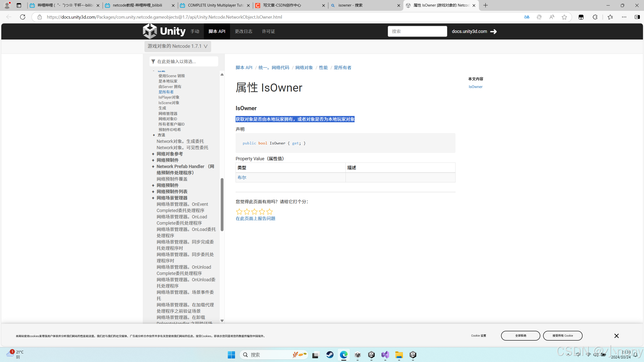Add this page to favorites with the star icon
This screenshot has width=644, height=362.
coord(564,17)
